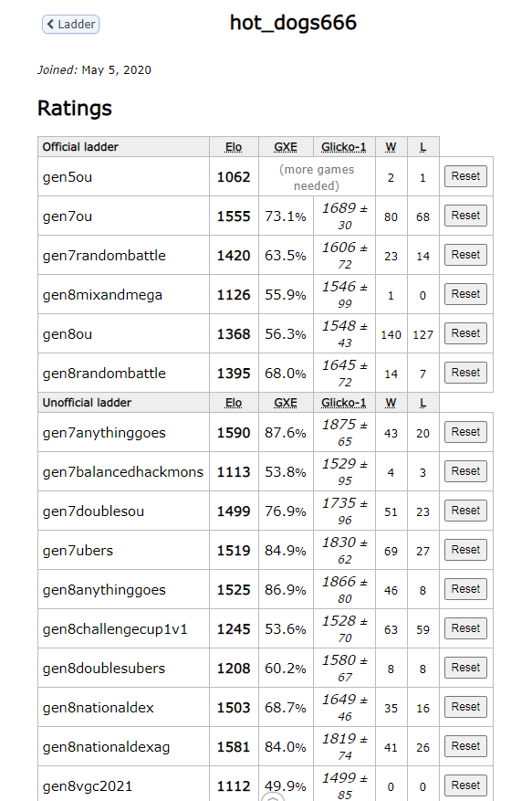Reset the gen5ou rating
Image resolution: width=532 pixels, height=801 pixels.
(x=465, y=176)
